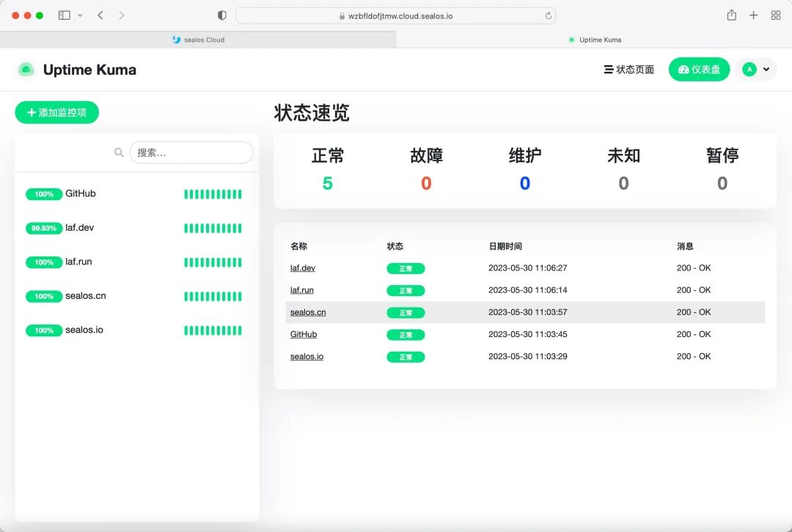Image resolution: width=792 pixels, height=532 pixels.
Task: Click the 200 - OK message in sealos.io row
Action: (694, 356)
